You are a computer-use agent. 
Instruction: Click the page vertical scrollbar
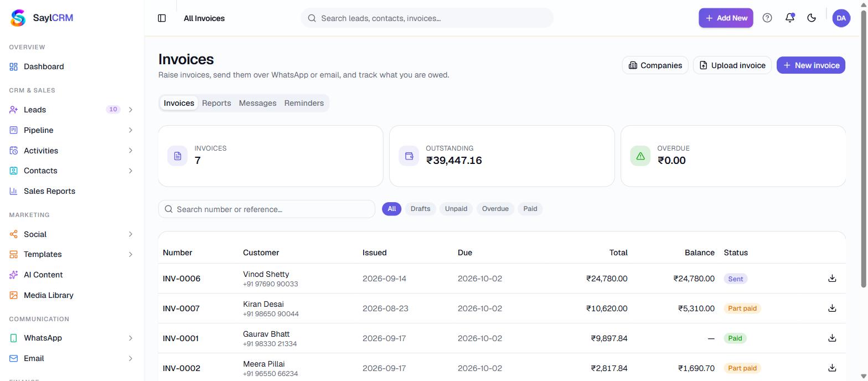(x=863, y=150)
